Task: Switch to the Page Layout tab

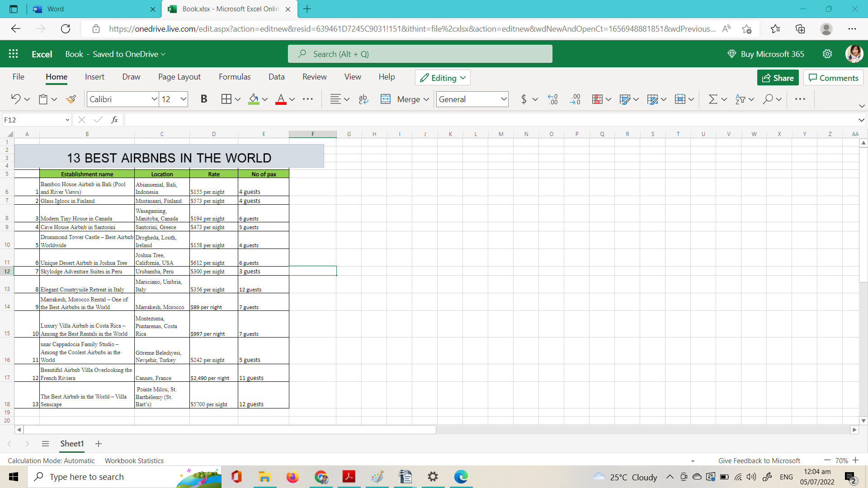Action: (179, 77)
